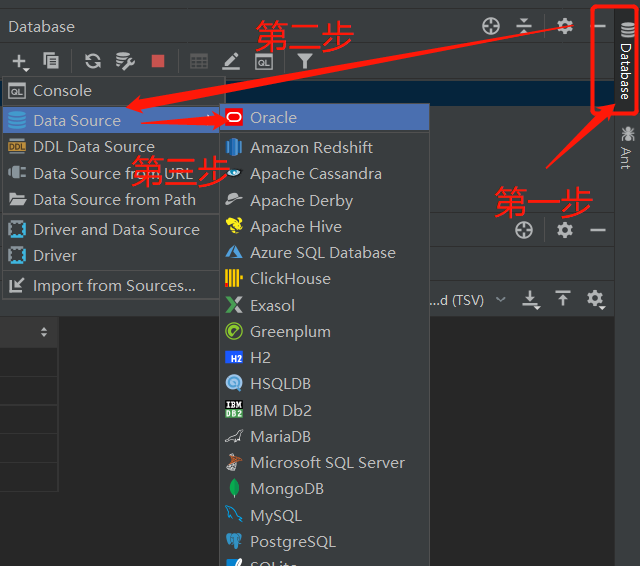Viewport: 640px width, 566px height.
Task: Select ClickHouse data source
Action: point(324,279)
